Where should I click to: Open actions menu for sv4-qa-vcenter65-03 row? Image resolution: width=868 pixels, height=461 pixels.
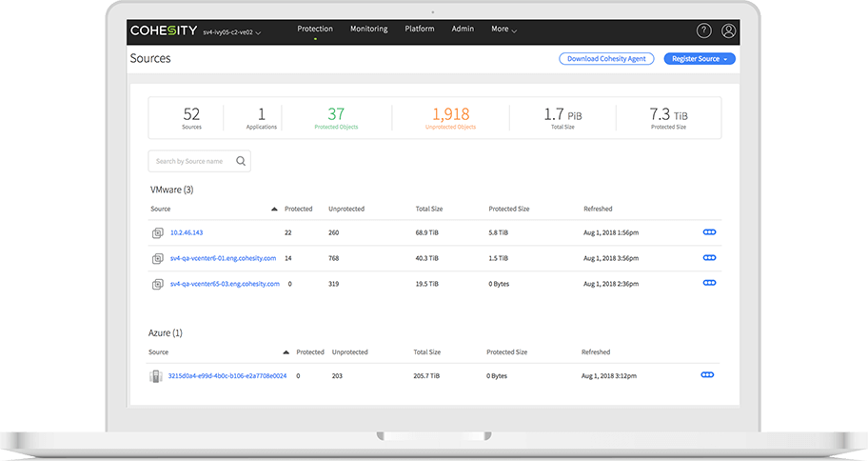point(709,283)
